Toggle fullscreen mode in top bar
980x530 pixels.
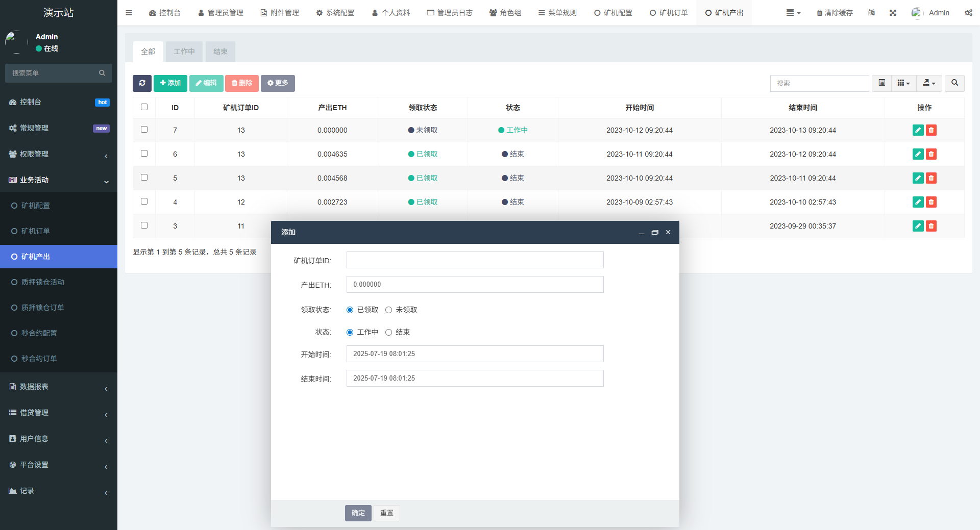coord(892,13)
